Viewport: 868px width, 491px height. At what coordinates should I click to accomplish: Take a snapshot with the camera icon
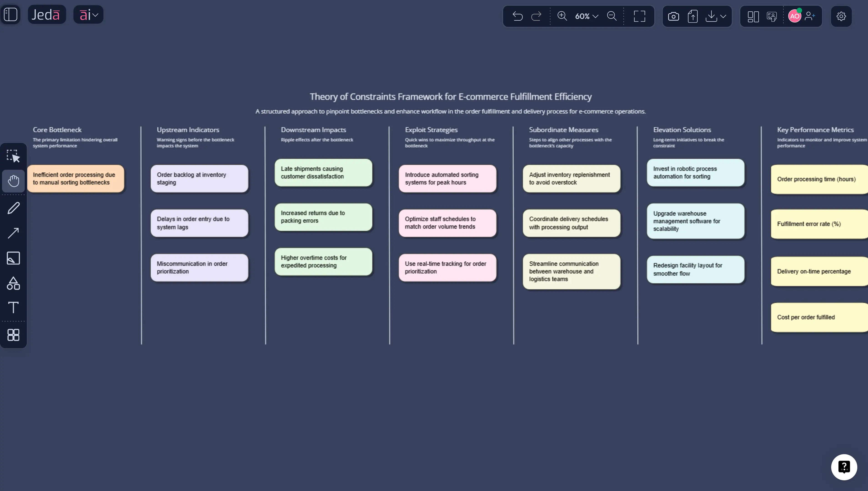click(673, 16)
